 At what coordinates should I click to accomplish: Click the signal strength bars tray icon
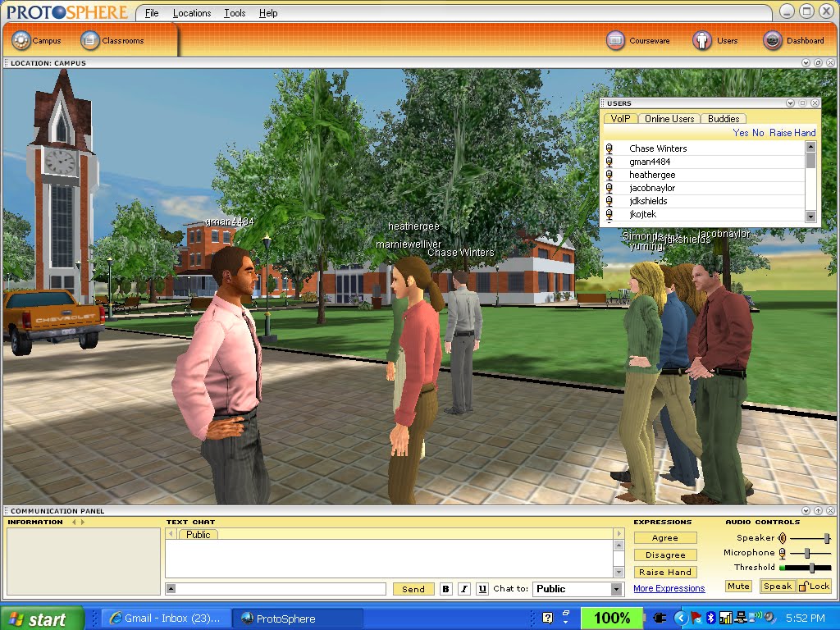(x=725, y=618)
